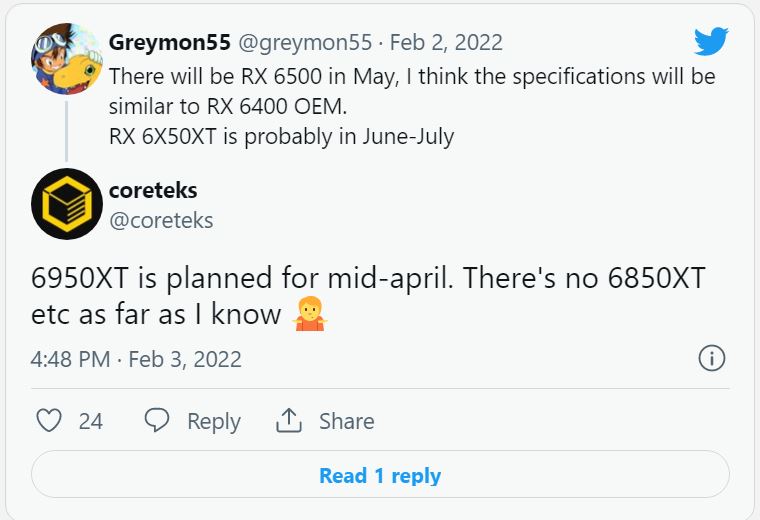
Task: Click the coreteks display name
Action: [x=153, y=190]
